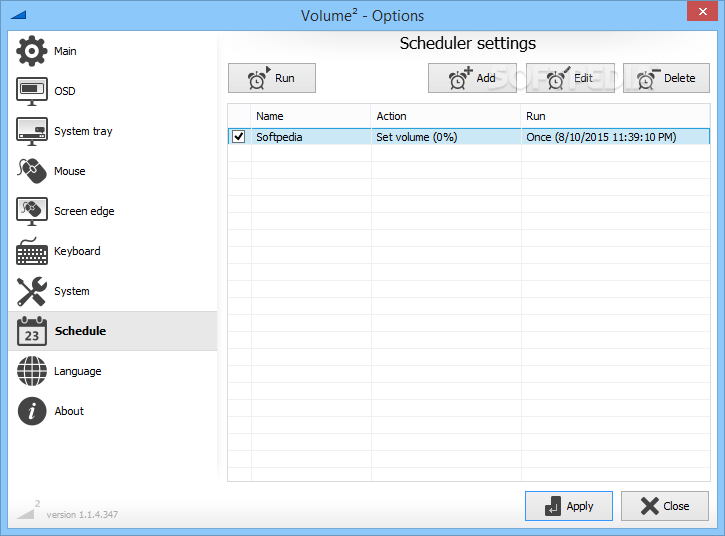Open System tray options

click(x=83, y=131)
